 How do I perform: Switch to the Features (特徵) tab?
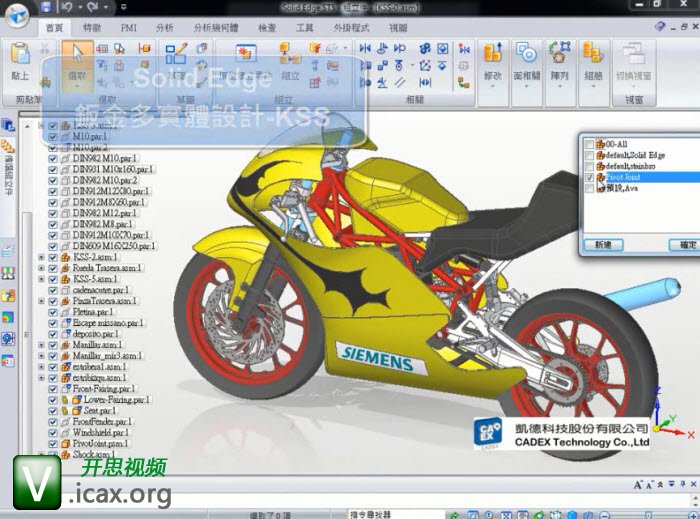(92, 28)
